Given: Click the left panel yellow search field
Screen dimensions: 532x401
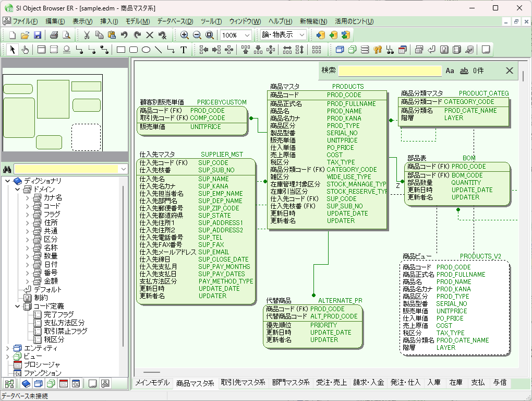Looking at the screenshot, I should pos(67,169).
